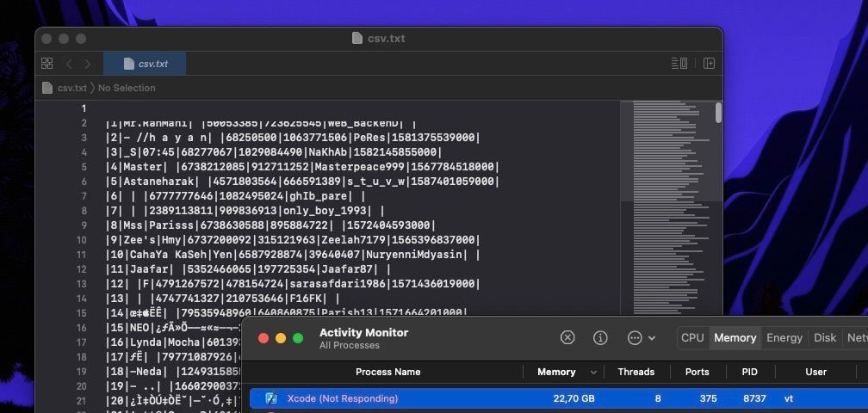Click the line containing only_boy_1993
868x413 pixels.
pos(245,211)
